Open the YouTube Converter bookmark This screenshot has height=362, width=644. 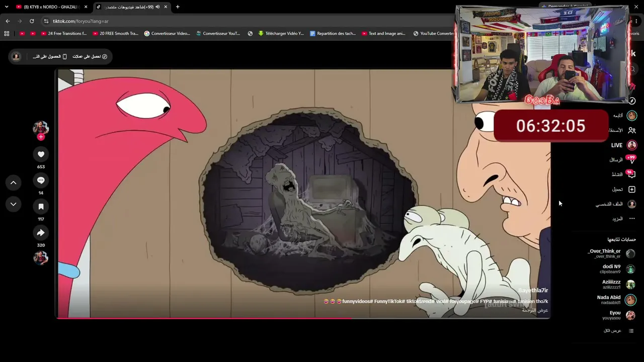434,34
